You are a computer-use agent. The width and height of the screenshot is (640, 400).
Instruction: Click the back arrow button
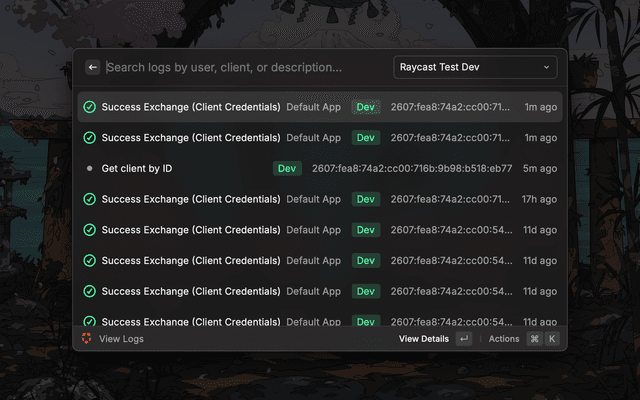point(93,68)
